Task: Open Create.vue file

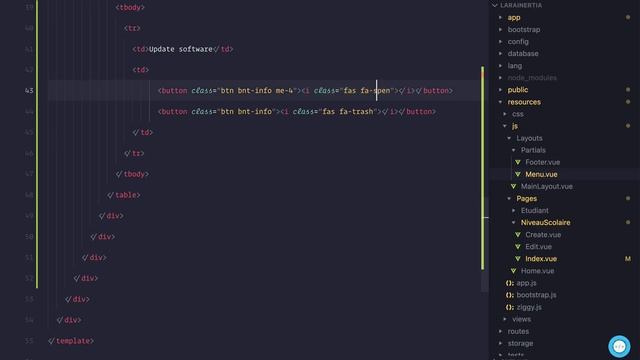Action: (543, 235)
